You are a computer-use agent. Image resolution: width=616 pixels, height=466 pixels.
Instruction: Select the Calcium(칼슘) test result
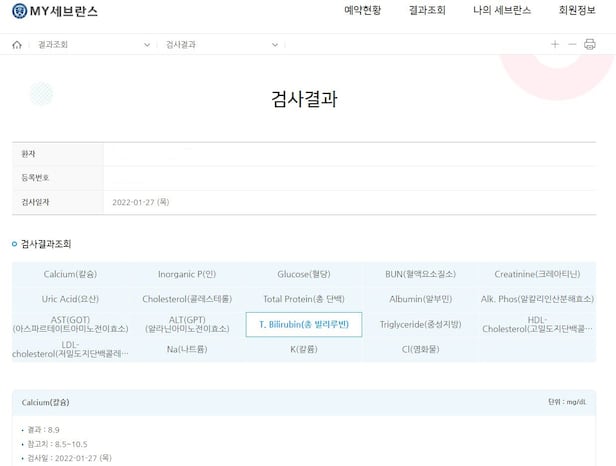pyautogui.click(x=70, y=274)
